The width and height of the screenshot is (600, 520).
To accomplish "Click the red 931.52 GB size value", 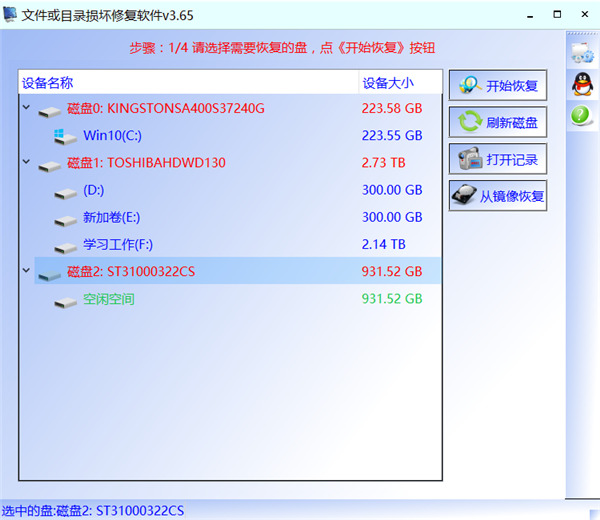I will pyautogui.click(x=392, y=271).
